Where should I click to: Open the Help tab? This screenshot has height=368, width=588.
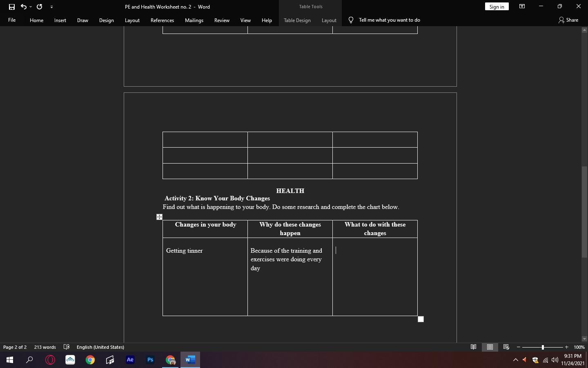click(x=267, y=20)
